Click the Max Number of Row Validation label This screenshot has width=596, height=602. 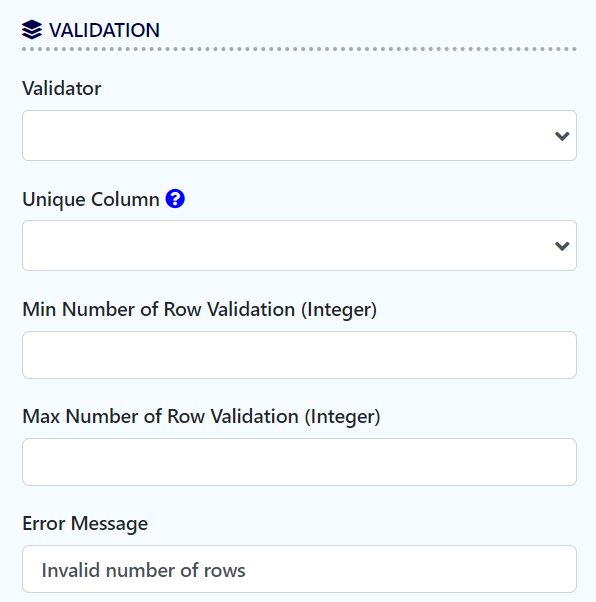(x=201, y=417)
